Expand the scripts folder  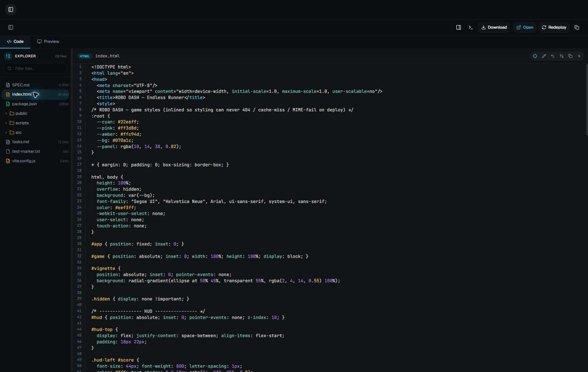click(35, 123)
